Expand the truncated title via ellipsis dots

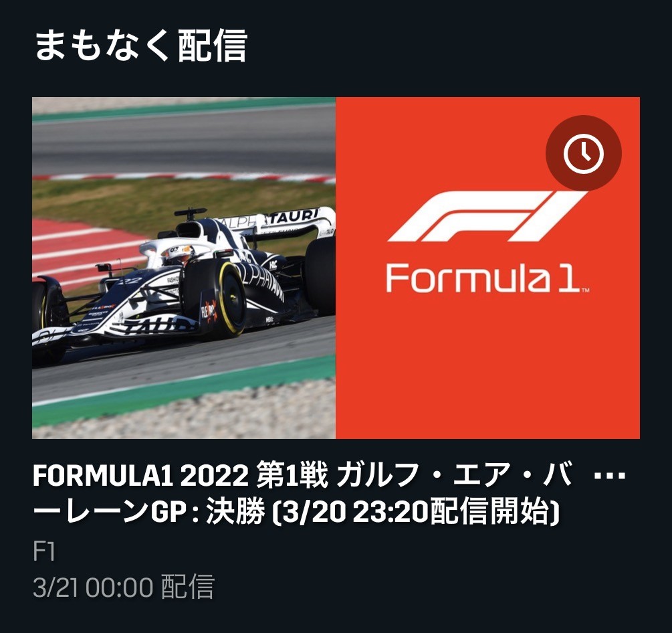coord(609,476)
